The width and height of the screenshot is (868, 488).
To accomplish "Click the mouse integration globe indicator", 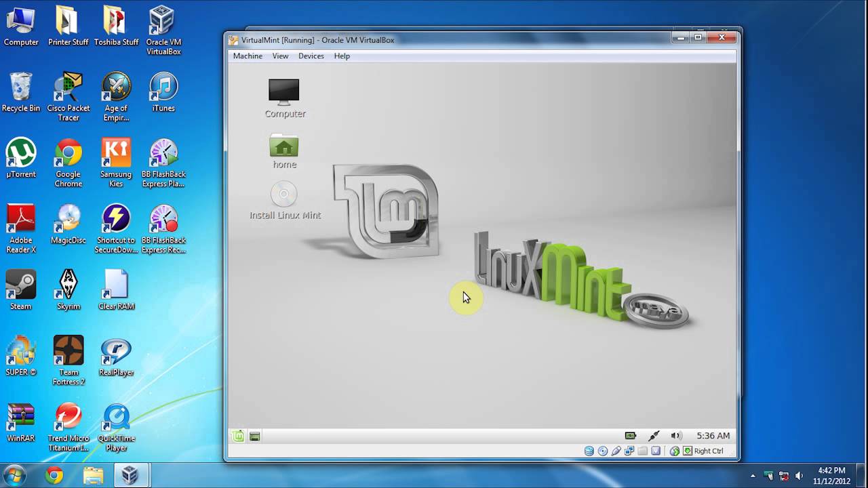I will (675, 451).
